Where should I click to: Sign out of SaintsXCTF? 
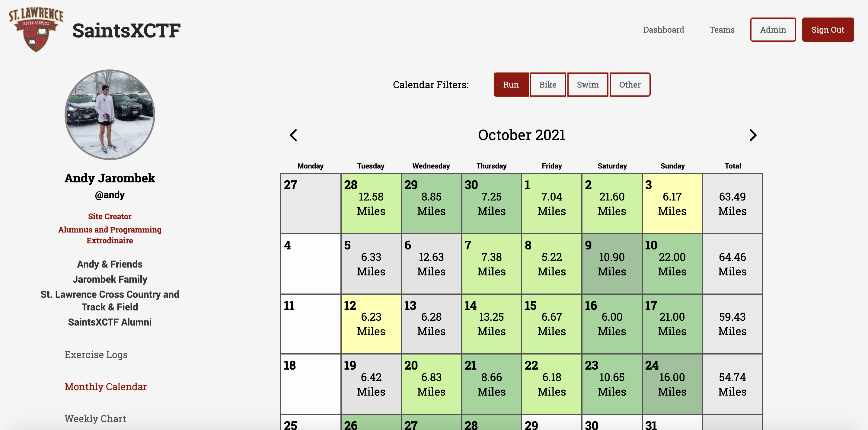[828, 30]
